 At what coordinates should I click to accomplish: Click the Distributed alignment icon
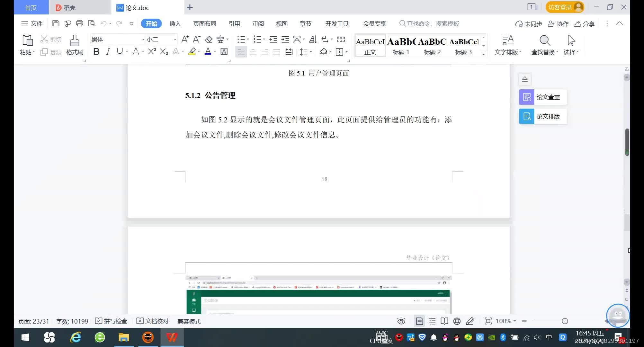point(289,52)
